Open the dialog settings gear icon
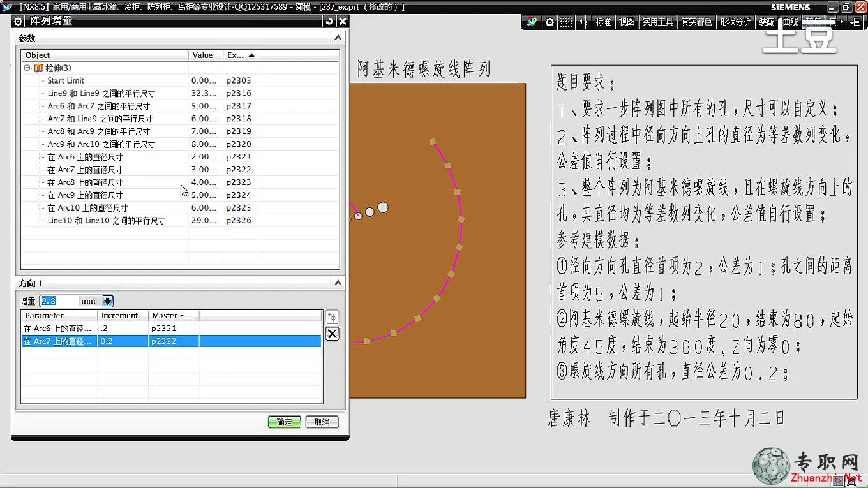 tap(18, 21)
